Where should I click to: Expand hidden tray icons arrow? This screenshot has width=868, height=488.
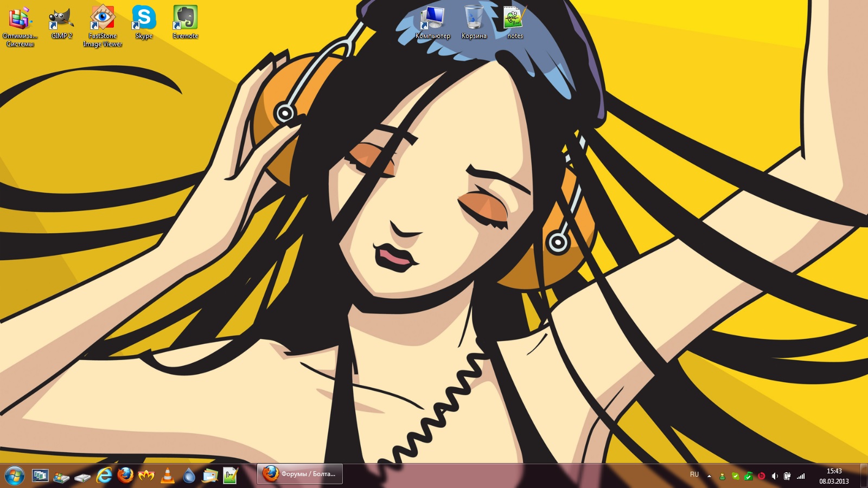coord(709,476)
